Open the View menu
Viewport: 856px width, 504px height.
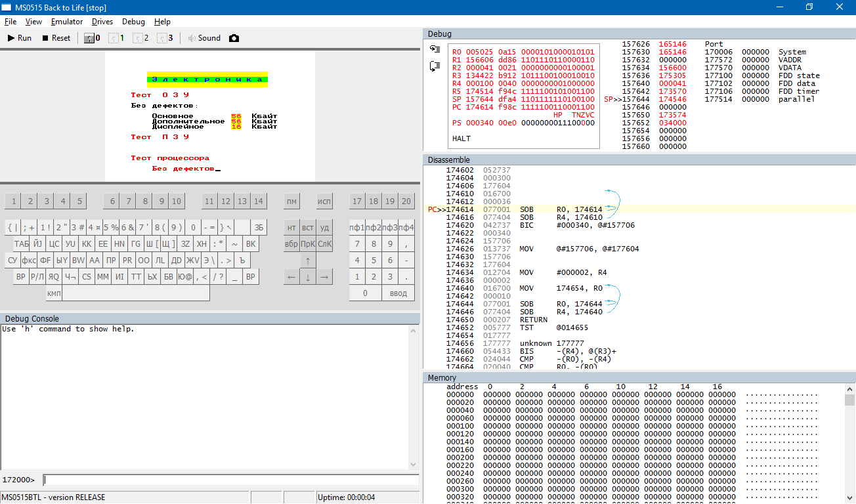[x=33, y=22]
